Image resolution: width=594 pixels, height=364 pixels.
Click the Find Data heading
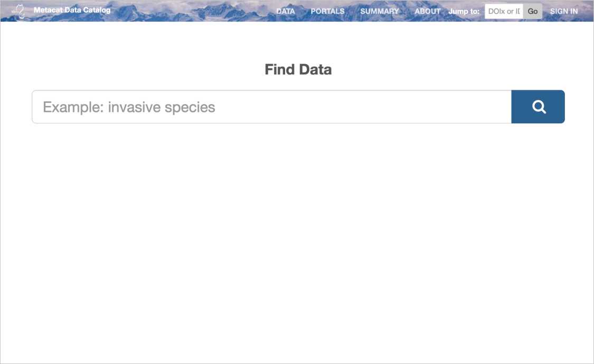tap(298, 70)
